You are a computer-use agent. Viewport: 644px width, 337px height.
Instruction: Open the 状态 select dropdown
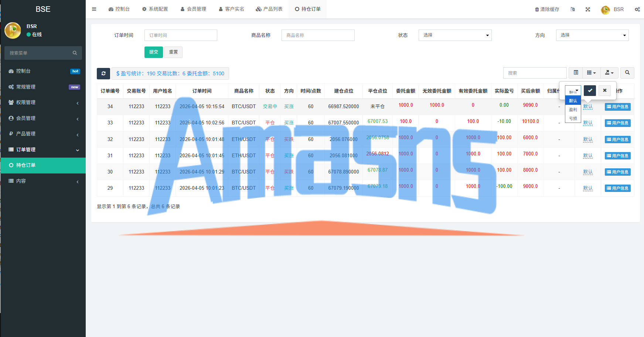point(455,35)
